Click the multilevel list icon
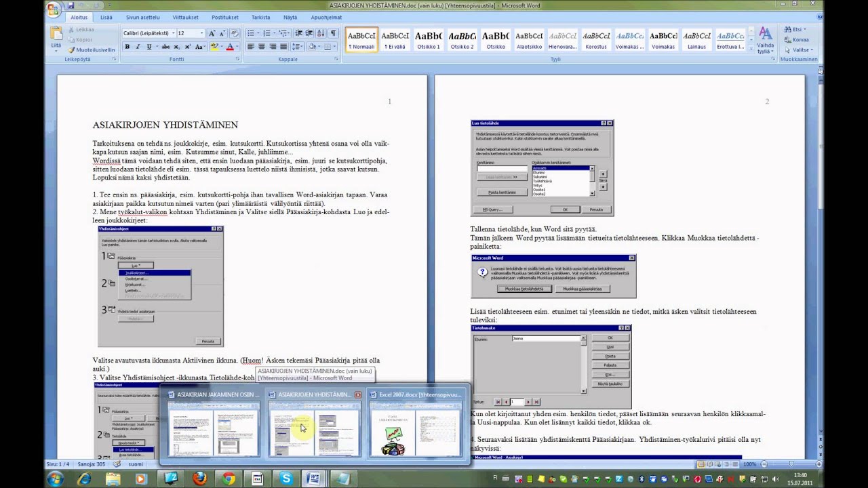Image resolution: width=868 pixels, height=488 pixels. (283, 33)
